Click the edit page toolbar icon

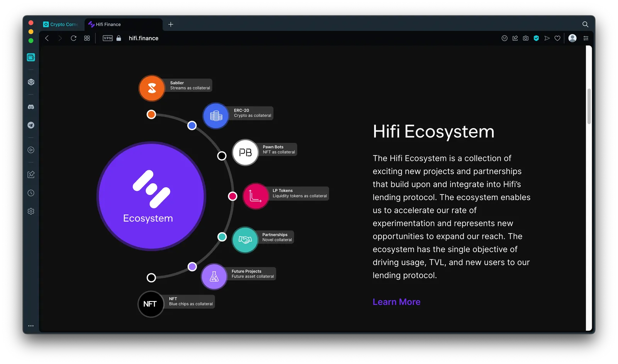click(x=515, y=38)
